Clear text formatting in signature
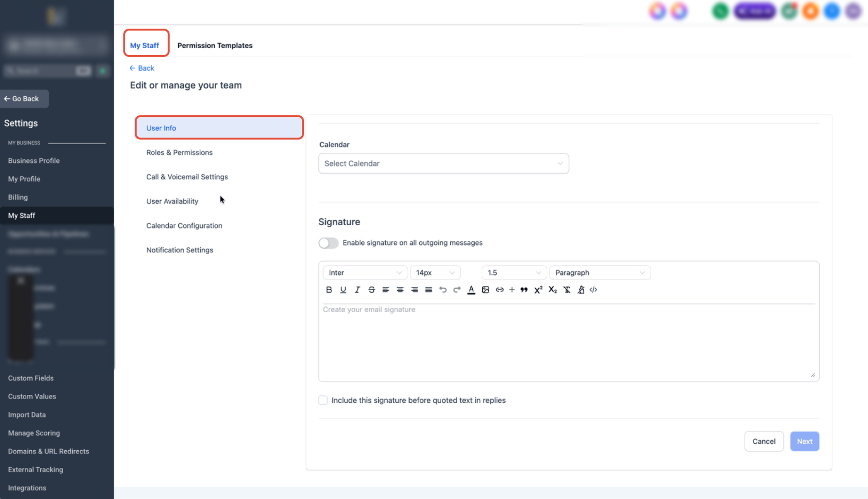The image size is (868, 499). coord(567,290)
